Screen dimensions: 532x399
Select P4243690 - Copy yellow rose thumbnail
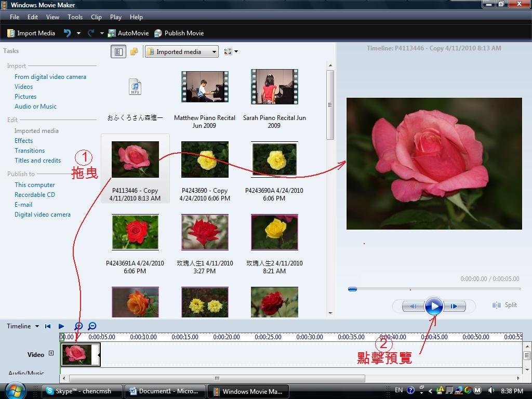pos(205,159)
